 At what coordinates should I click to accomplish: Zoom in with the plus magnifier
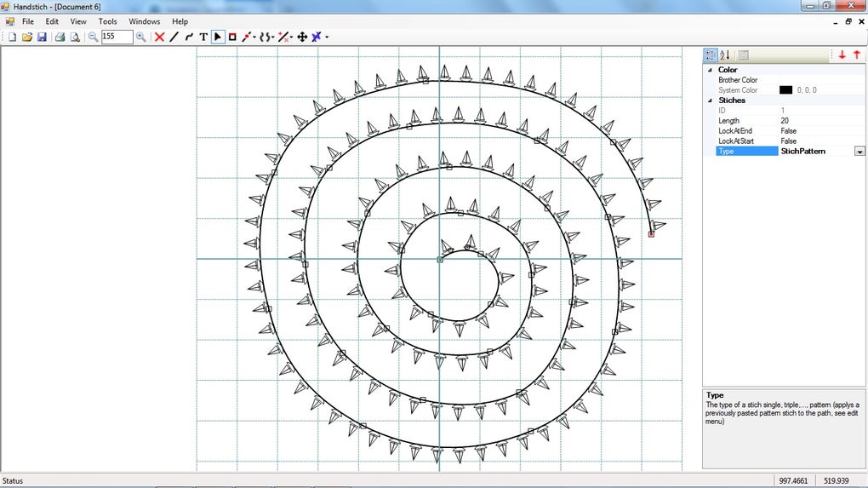point(141,37)
